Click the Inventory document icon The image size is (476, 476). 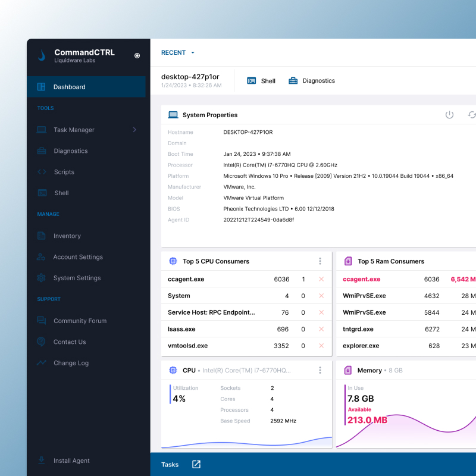tap(41, 236)
